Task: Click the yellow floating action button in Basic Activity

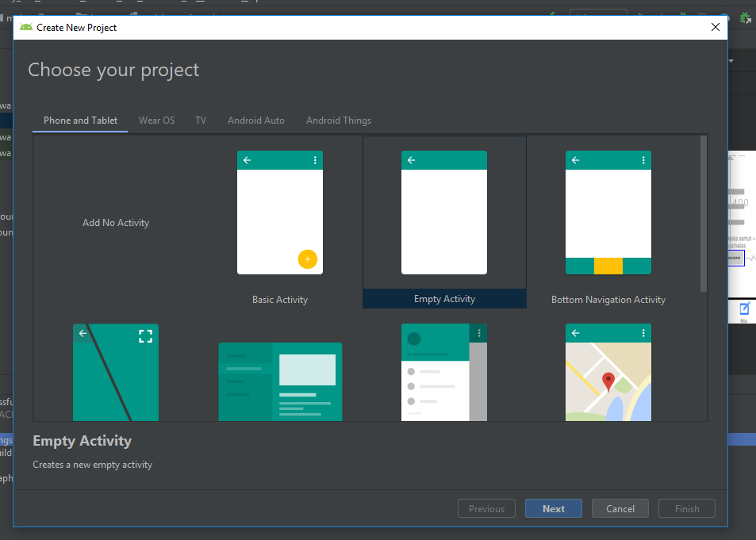Action: [x=308, y=259]
